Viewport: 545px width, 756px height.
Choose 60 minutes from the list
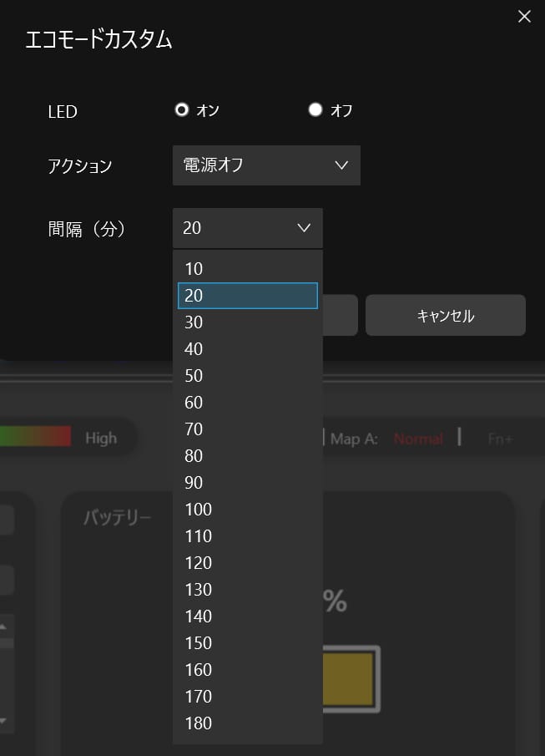click(247, 403)
